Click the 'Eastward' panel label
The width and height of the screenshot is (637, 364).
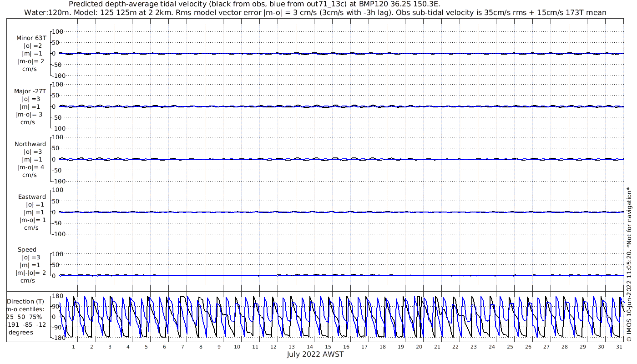[32, 197]
